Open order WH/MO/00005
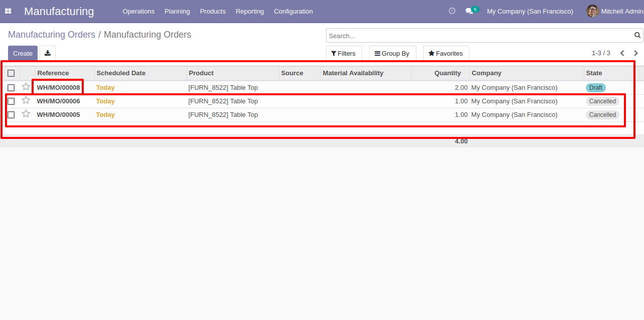The width and height of the screenshot is (644, 320). pyautogui.click(x=58, y=115)
